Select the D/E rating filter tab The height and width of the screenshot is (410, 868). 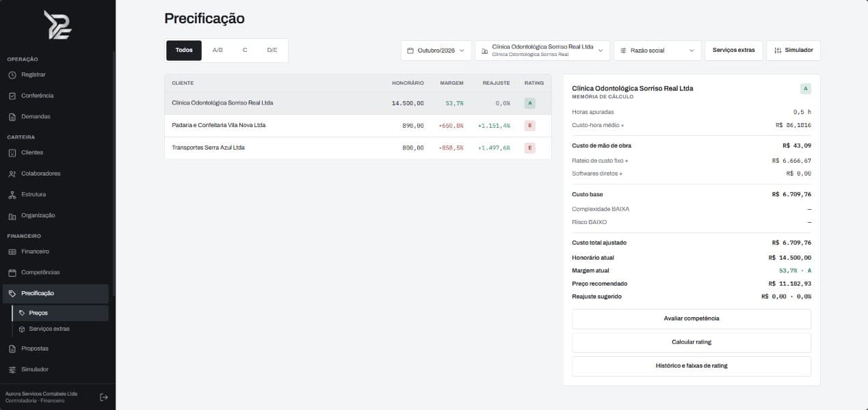click(x=272, y=51)
